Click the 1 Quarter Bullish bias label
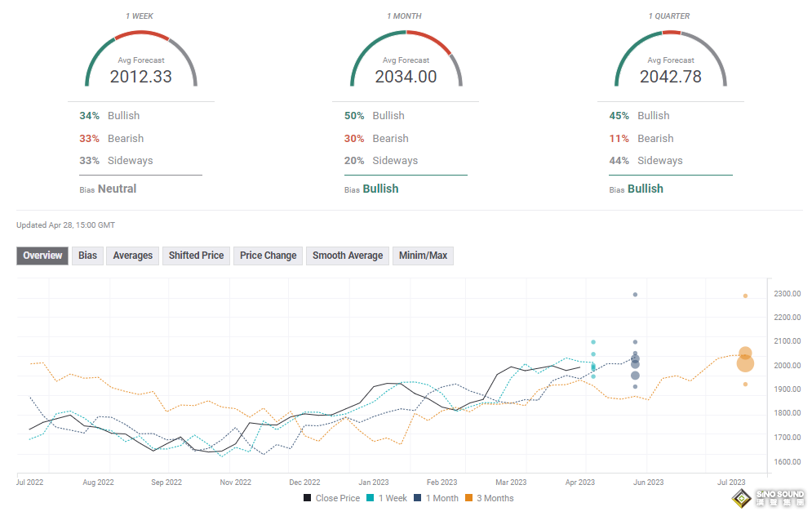812x516 pixels. [645, 189]
